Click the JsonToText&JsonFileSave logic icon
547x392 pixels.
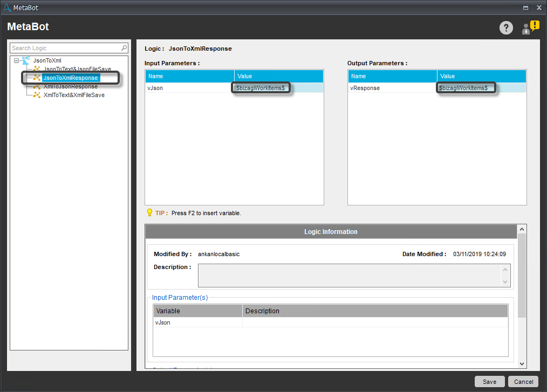click(37, 68)
